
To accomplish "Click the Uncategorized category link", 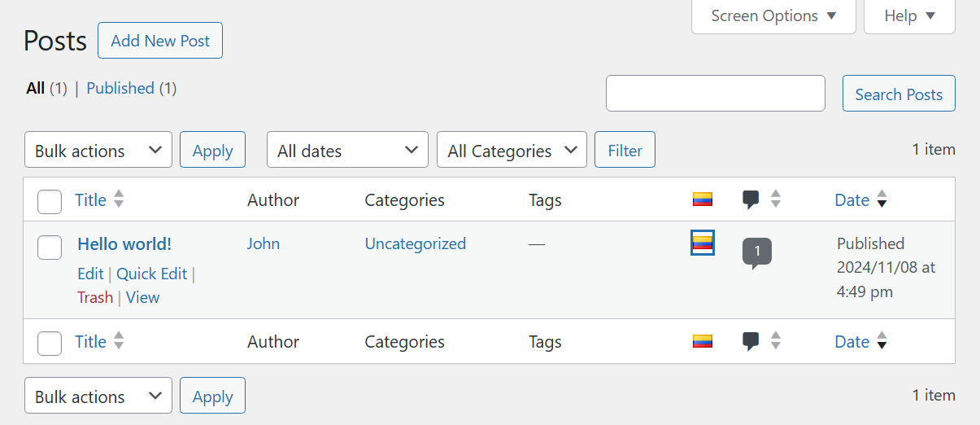I will [416, 243].
